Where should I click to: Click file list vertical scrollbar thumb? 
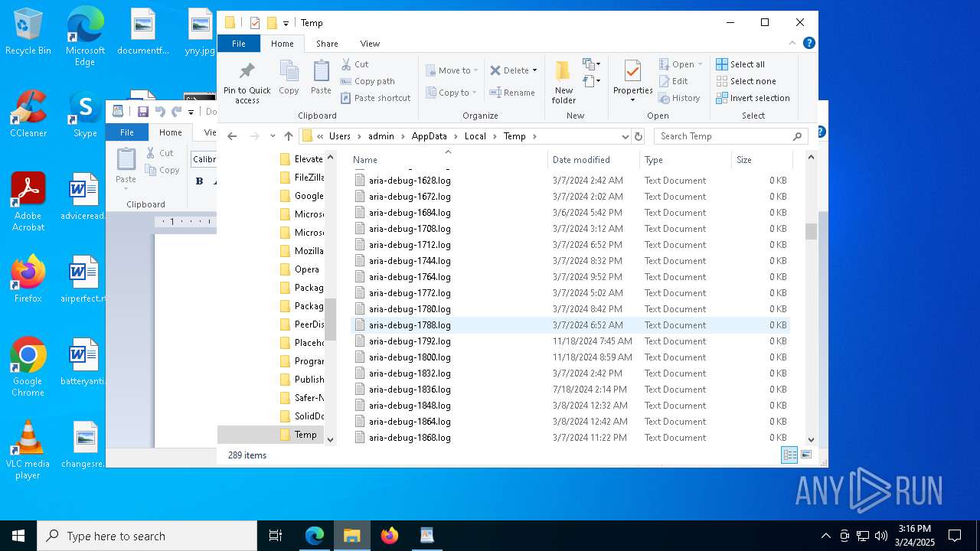click(x=811, y=231)
